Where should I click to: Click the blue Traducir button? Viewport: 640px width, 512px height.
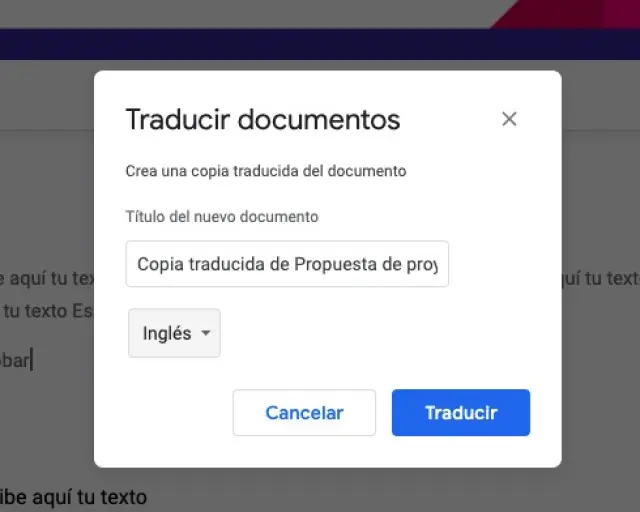(461, 412)
